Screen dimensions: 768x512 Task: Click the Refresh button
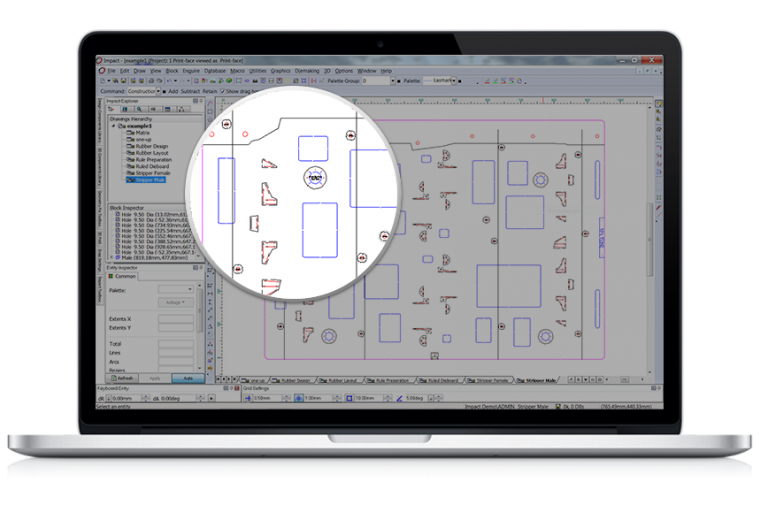122,378
